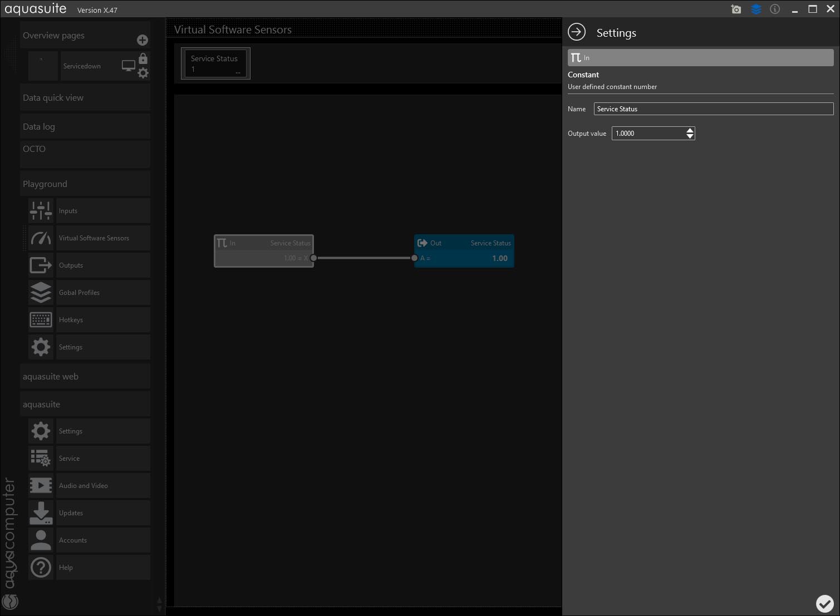Open Global Profiles layers icon
This screenshot has width=840, height=616.
(41, 293)
